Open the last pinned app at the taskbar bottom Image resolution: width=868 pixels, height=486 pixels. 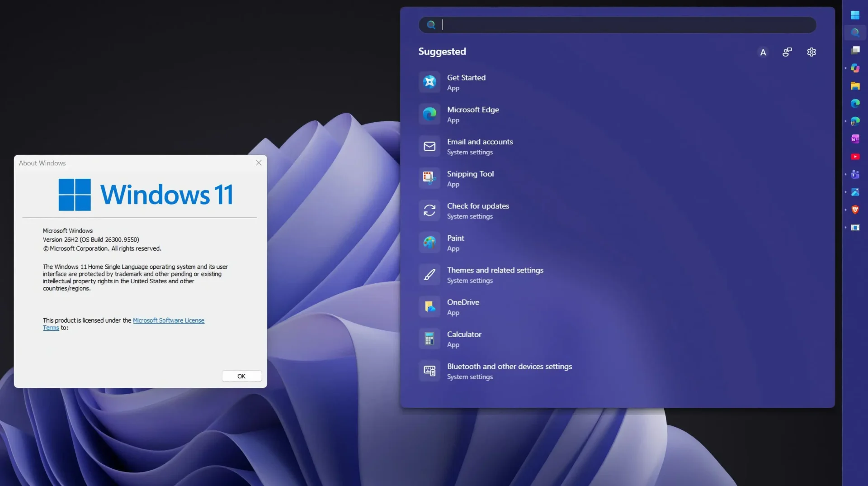coord(855,228)
